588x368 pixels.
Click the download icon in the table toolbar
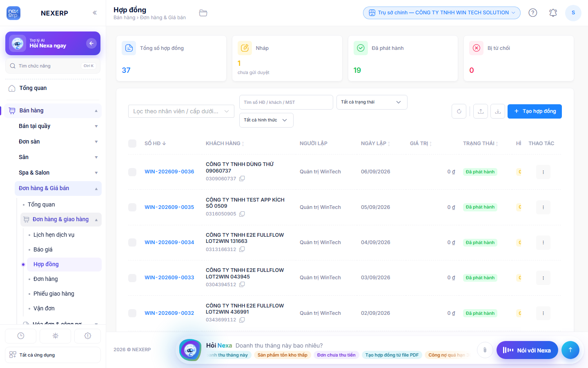(498, 111)
